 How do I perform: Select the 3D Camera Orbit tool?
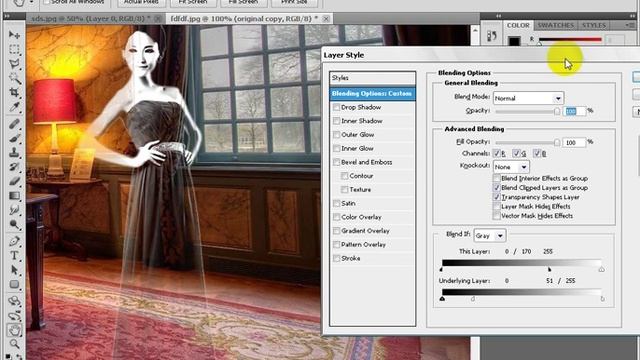point(14,316)
